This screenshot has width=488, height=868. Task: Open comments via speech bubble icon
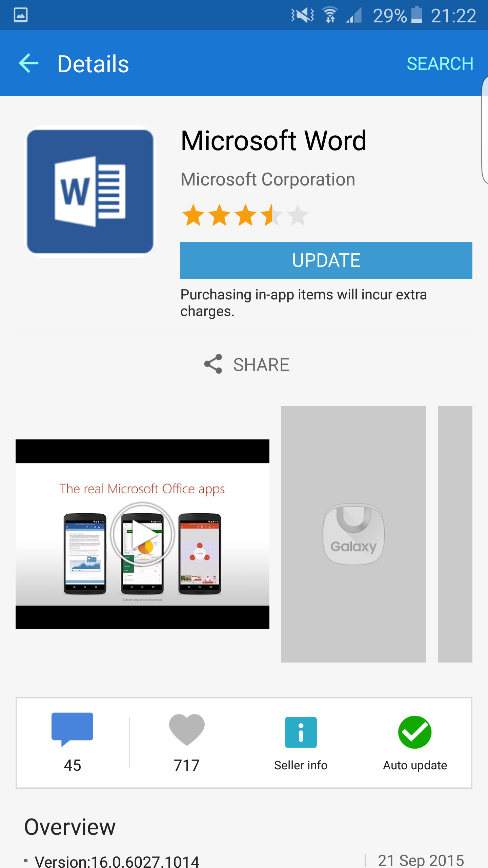point(72,729)
